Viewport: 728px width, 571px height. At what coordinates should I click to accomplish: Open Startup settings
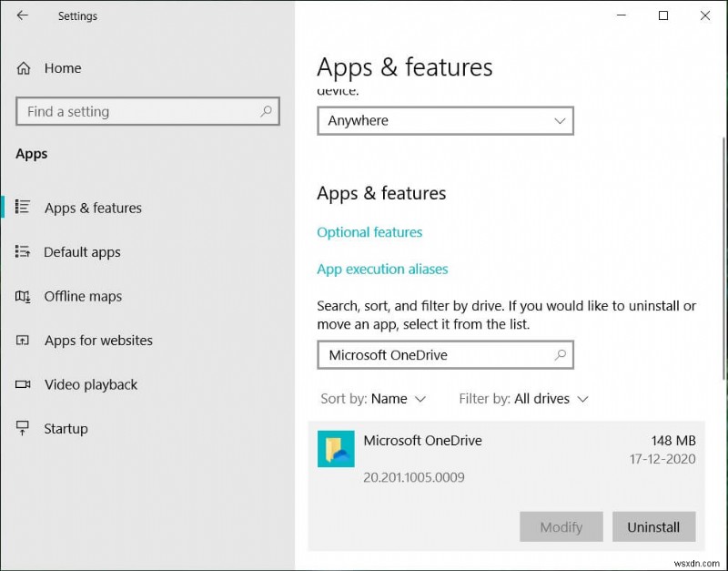click(x=66, y=429)
